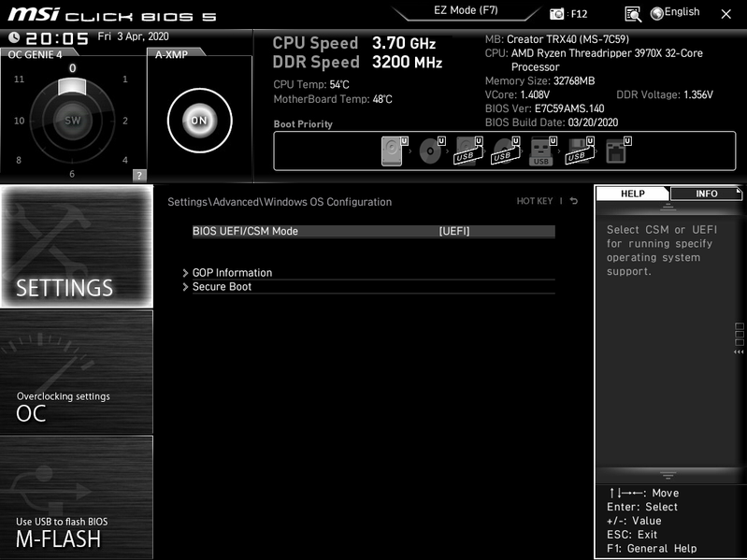Image resolution: width=747 pixels, height=560 pixels.
Task: Select the hard disk boot priority icon
Action: coord(394,151)
